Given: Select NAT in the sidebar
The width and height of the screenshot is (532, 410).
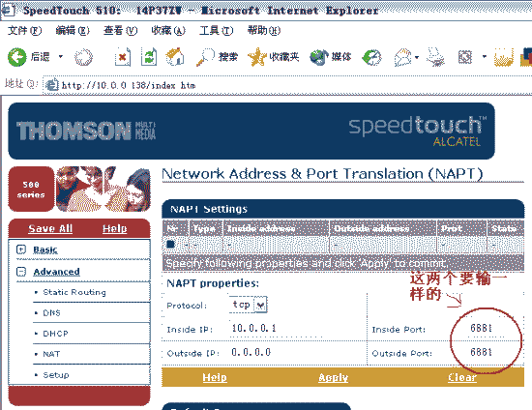Looking at the screenshot, I should pos(51,354).
